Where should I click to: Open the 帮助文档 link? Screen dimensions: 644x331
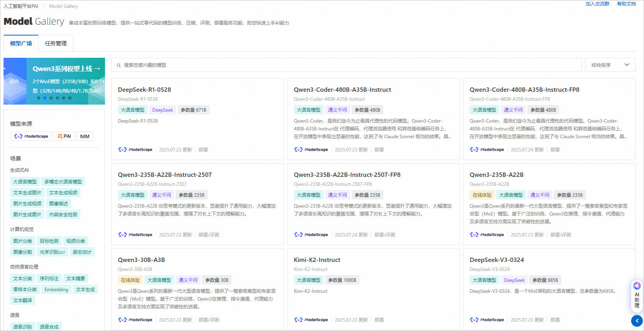tap(626, 4)
